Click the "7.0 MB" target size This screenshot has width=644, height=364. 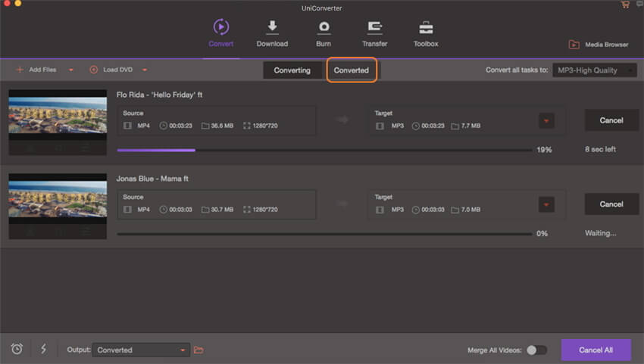pos(470,210)
